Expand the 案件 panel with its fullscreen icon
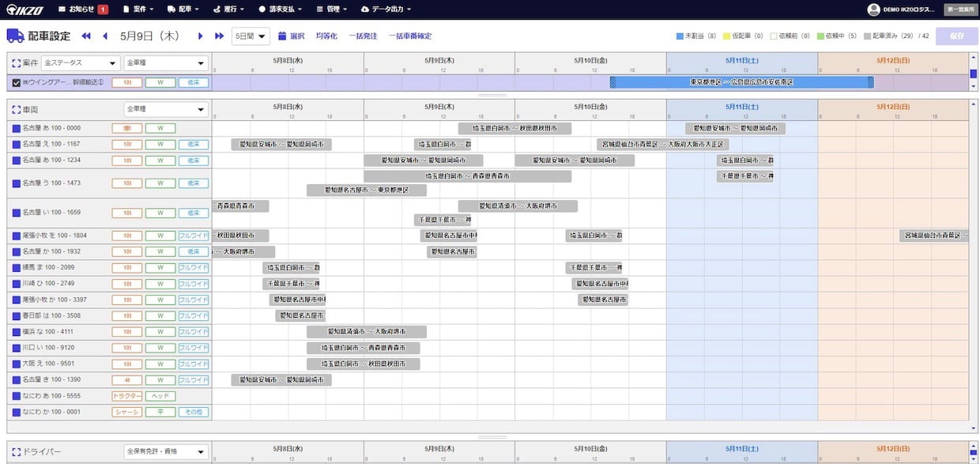The height and width of the screenshot is (464, 980). coord(17,62)
